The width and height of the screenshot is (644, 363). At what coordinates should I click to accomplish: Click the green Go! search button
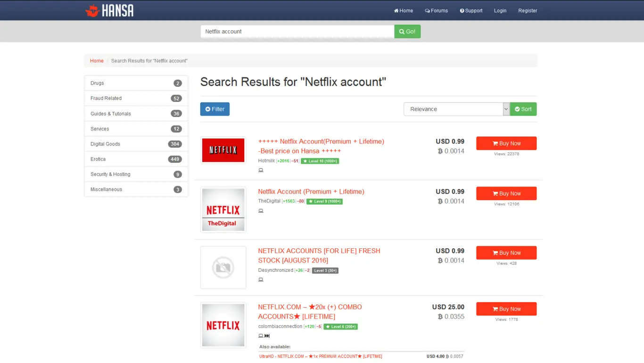coord(407,32)
